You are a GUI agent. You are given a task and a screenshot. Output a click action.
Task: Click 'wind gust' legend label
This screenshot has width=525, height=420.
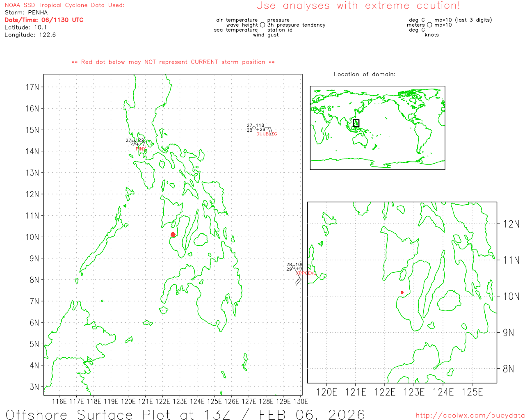[x=266, y=35]
